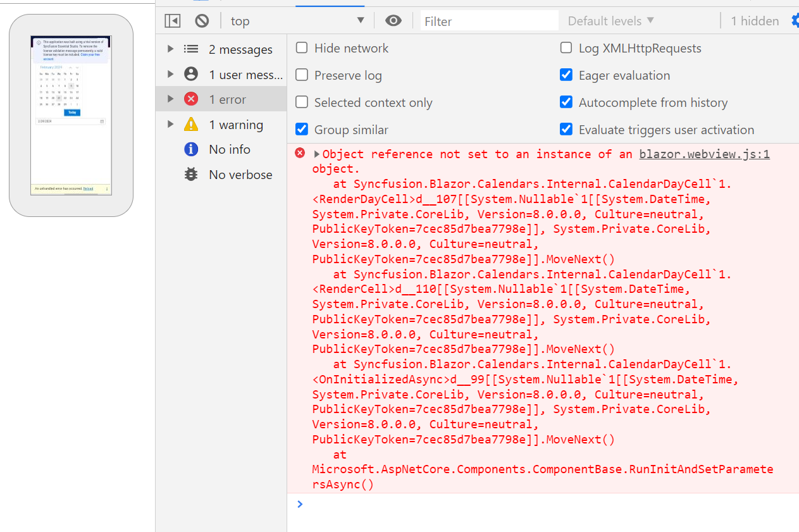Select the 1 user messages item
Image resolution: width=799 pixels, height=532 pixels.
tap(245, 75)
